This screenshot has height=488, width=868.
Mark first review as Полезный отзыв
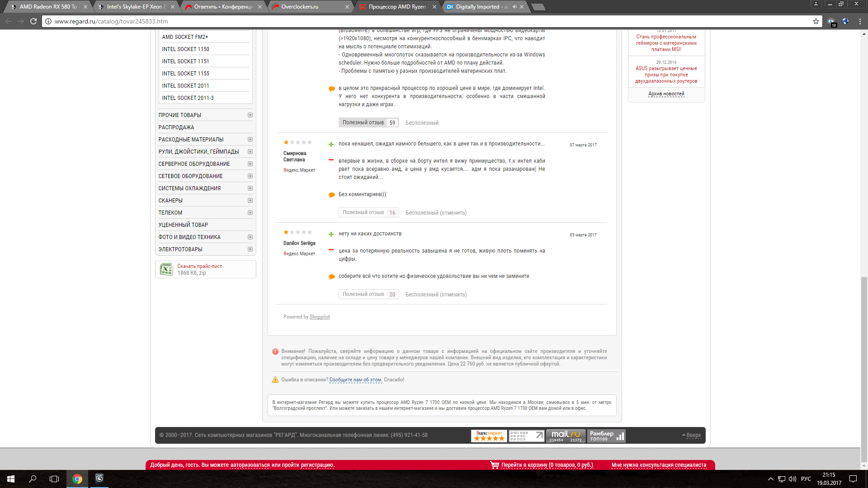point(363,122)
